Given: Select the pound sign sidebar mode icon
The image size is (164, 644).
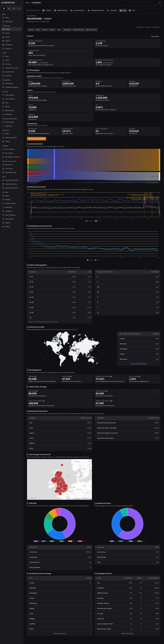Looking at the screenshot, I should tap(19, 9).
